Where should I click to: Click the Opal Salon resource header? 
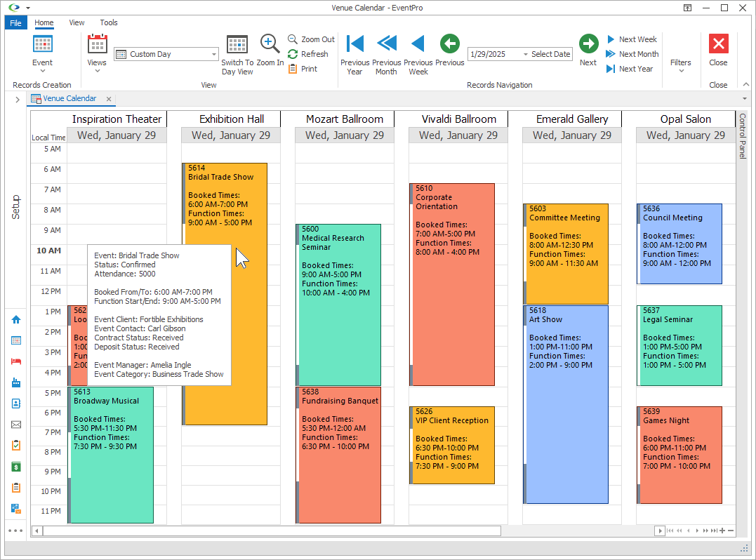(686, 119)
